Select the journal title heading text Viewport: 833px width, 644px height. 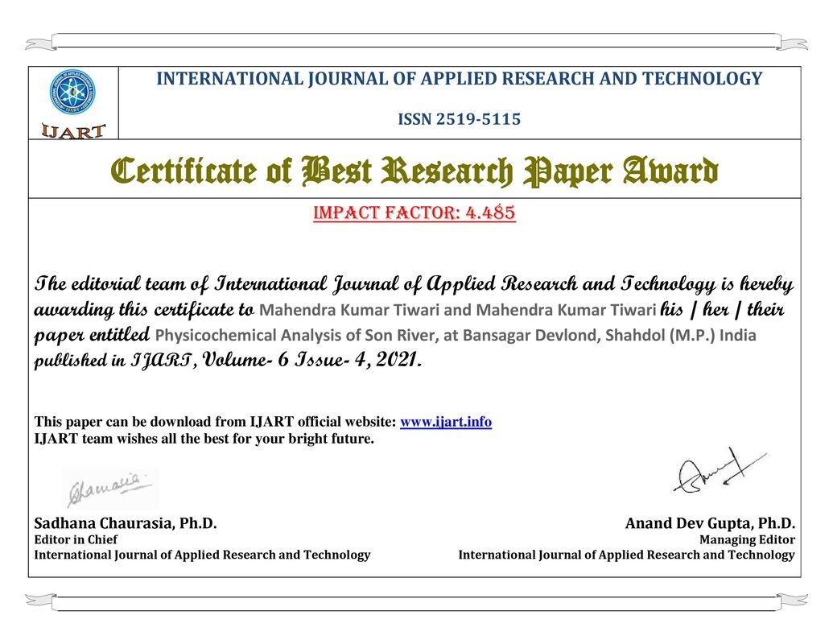point(459,79)
